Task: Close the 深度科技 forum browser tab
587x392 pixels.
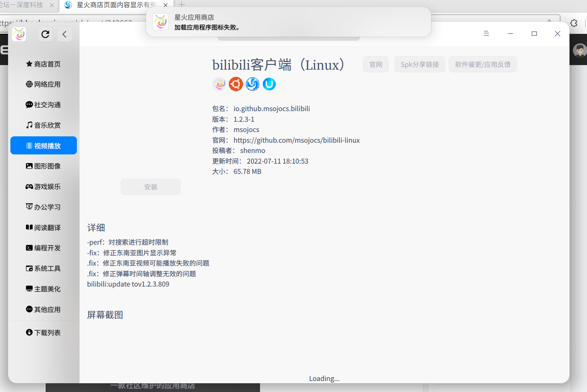Action: point(52,5)
